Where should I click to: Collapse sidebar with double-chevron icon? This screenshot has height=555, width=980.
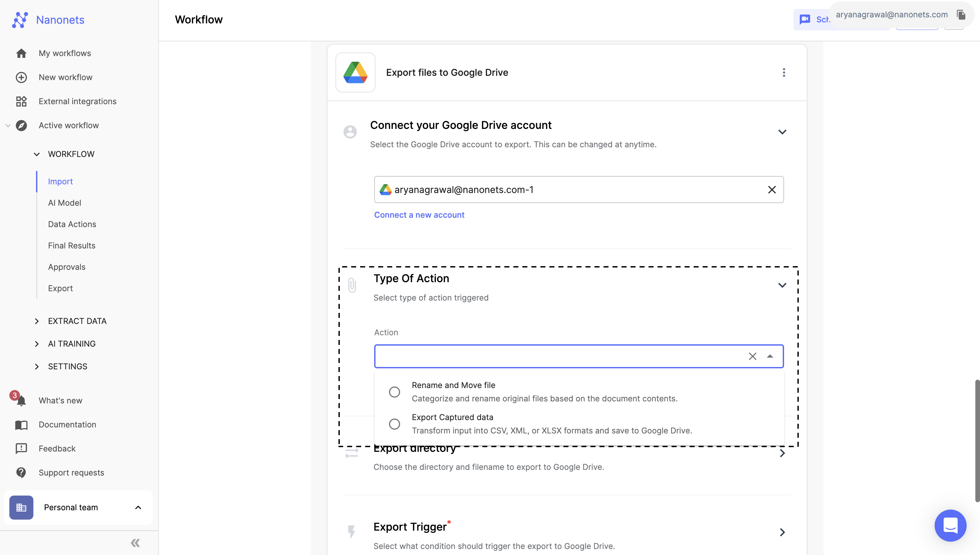pyautogui.click(x=135, y=543)
